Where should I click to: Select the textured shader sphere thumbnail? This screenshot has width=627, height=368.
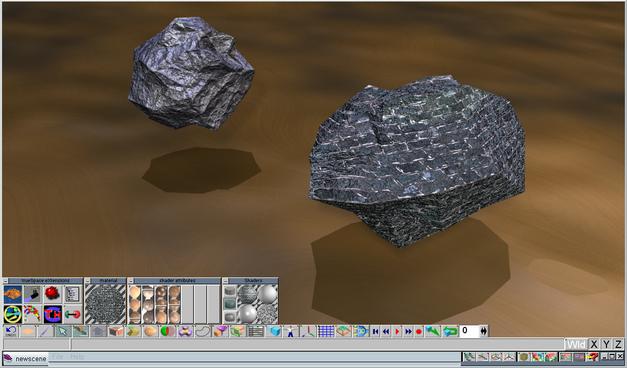247,294
